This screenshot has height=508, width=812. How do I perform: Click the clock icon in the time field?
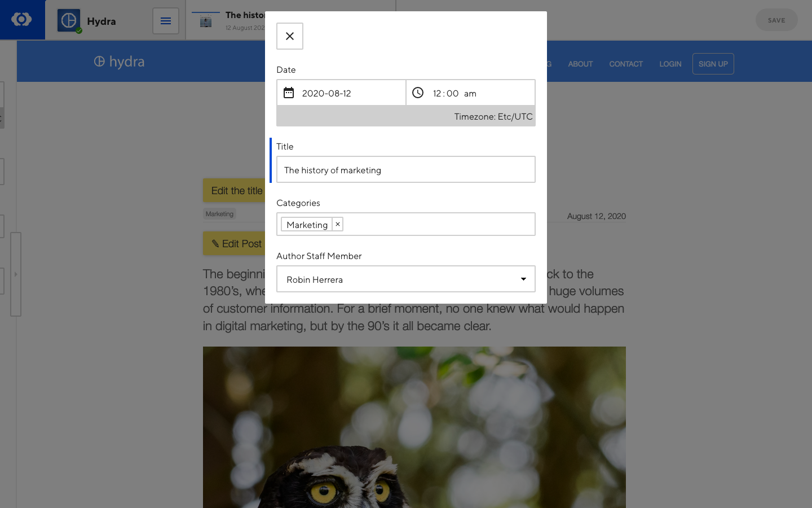click(x=417, y=92)
